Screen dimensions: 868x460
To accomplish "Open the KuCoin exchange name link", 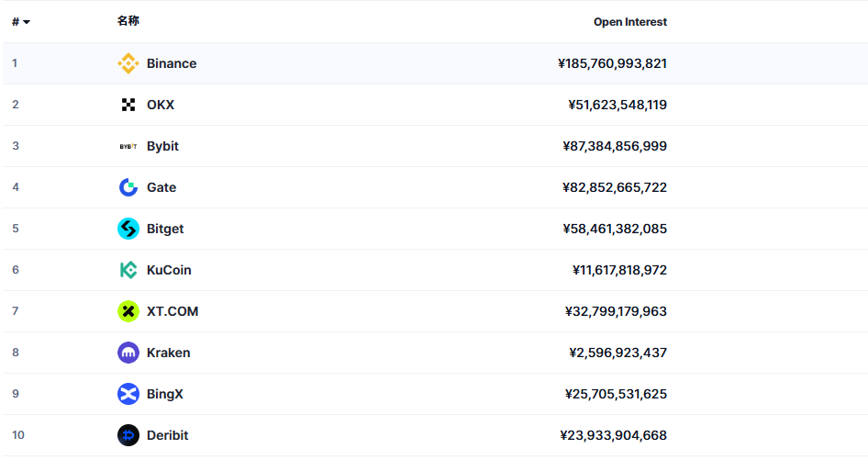I will coord(169,270).
